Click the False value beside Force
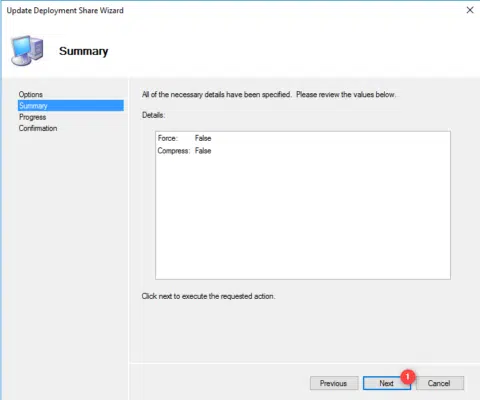 [203, 138]
